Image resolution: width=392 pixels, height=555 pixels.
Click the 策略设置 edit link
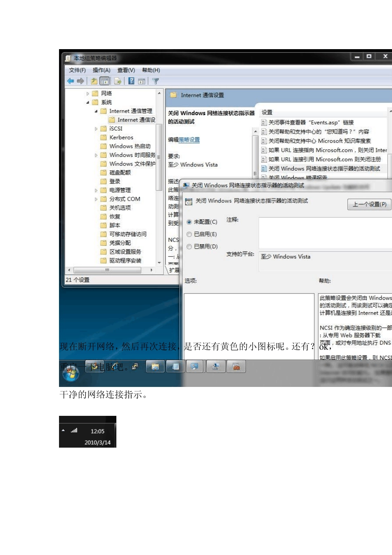pyautogui.click(x=189, y=140)
